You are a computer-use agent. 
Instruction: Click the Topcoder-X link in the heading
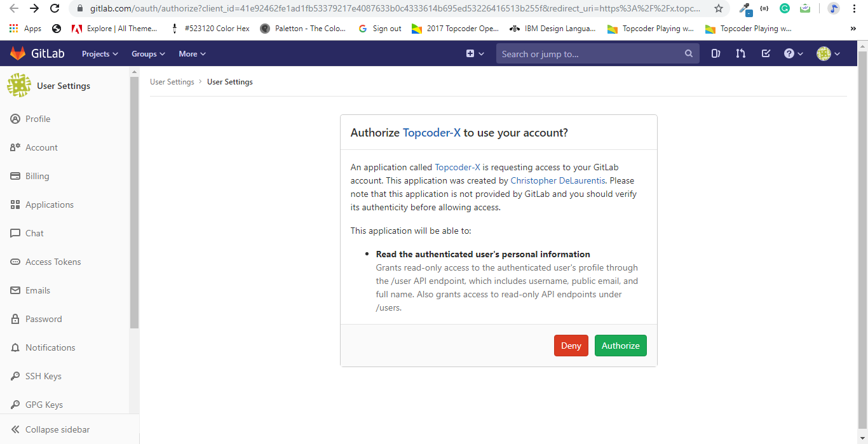pos(431,133)
